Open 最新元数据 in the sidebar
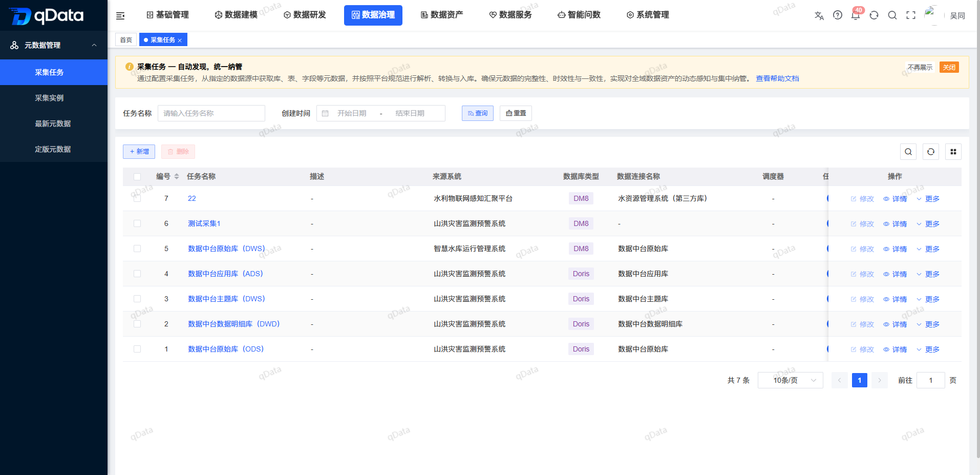 54,123
